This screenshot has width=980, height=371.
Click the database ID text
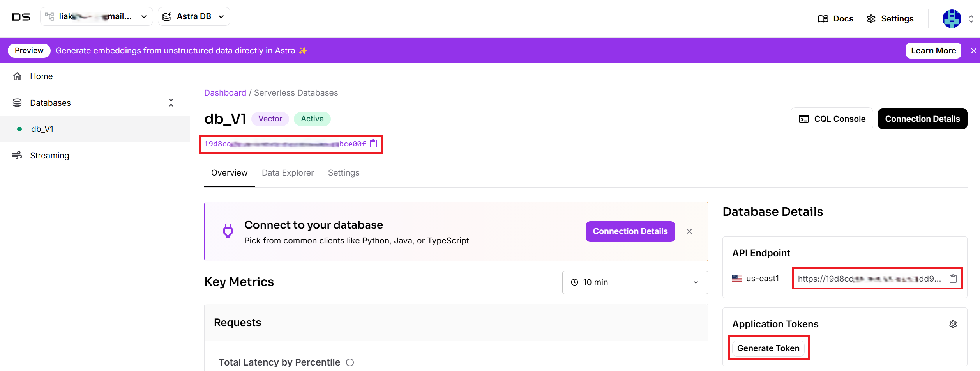coord(285,144)
